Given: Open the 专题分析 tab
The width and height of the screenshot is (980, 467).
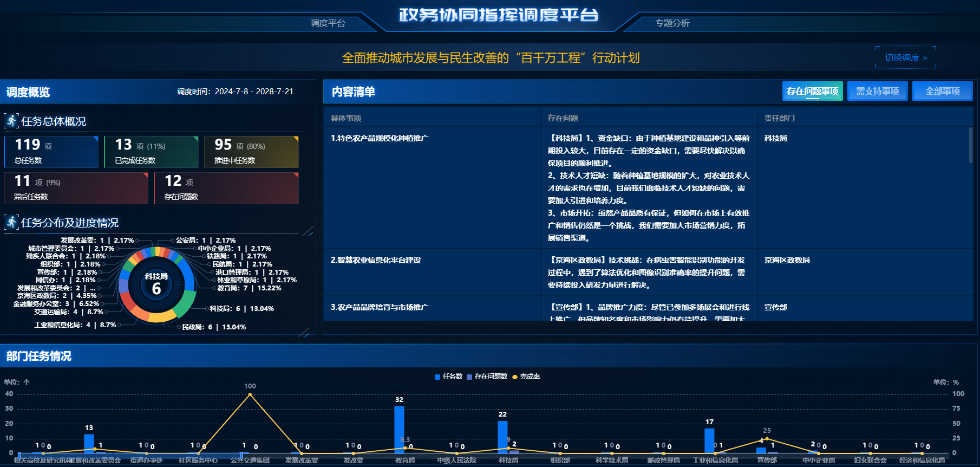Looking at the screenshot, I should [672, 23].
